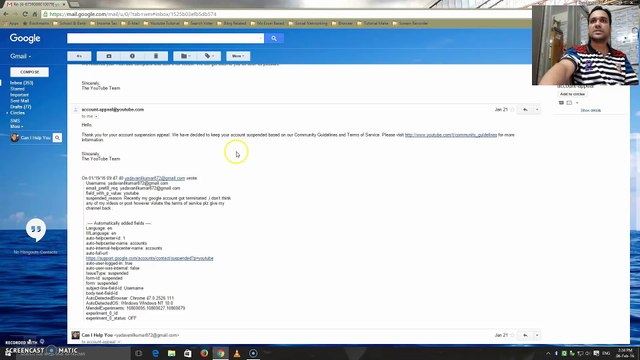Click the Can I Help You profile avatar
The image size is (640, 360).
tap(15, 138)
